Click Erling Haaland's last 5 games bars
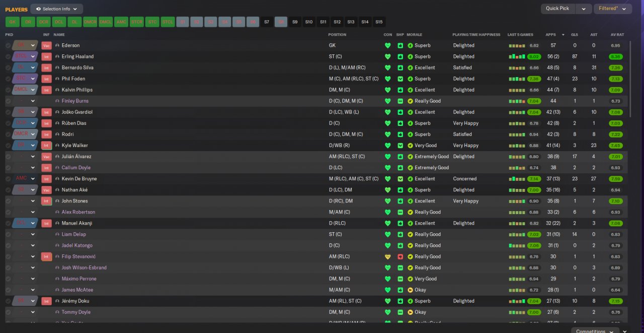The height and width of the screenshot is (333, 644). (517, 56)
